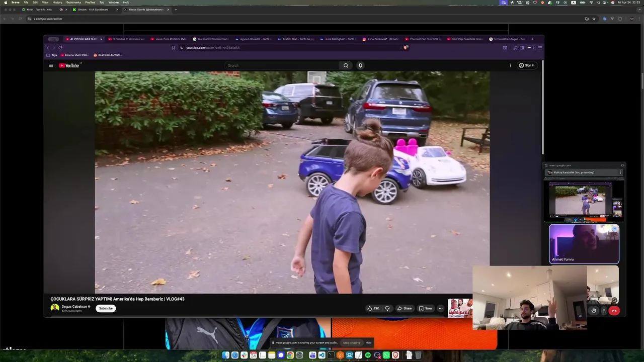Open YouTube settings three-dot menu
This screenshot has height=362, width=644.
coord(511,65)
